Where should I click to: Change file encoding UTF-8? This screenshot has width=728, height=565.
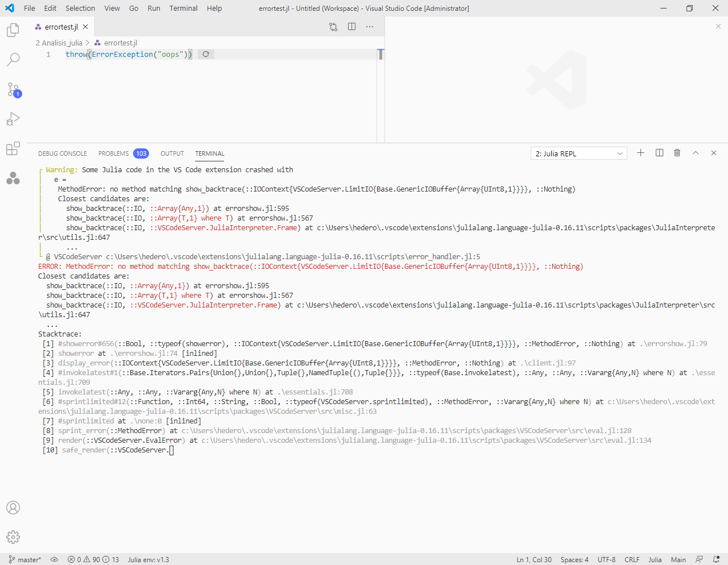(x=606, y=559)
